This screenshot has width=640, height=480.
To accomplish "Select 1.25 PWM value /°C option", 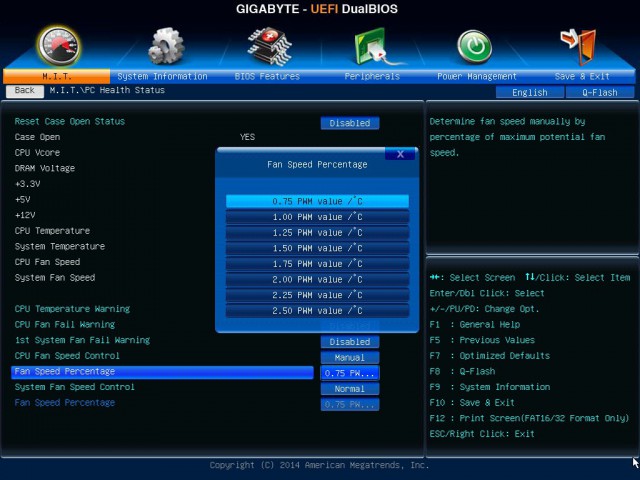I will [x=317, y=233].
